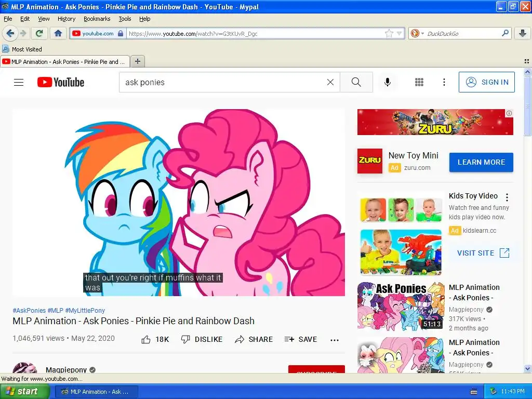The height and width of the screenshot is (399, 532).
Task: Click the ad info icon on banner
Action: coord(509,113)
